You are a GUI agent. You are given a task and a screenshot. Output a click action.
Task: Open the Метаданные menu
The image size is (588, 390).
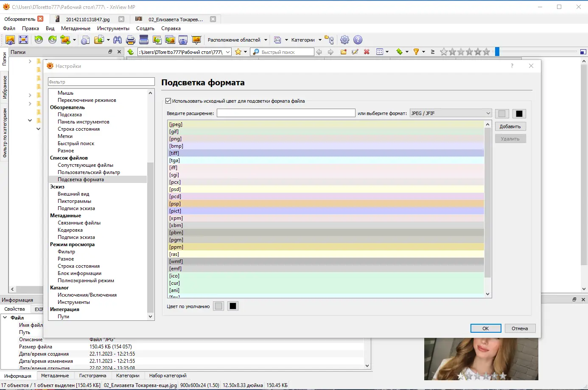click(76, 28)
